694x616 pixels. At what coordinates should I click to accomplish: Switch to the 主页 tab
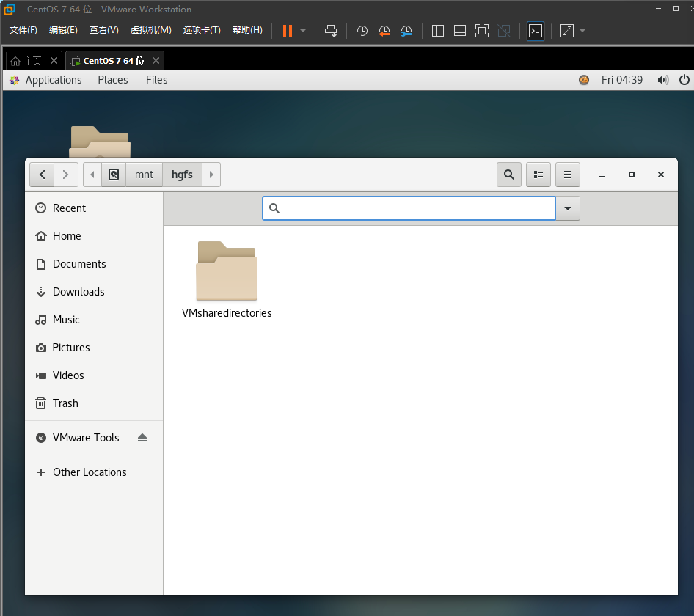26,61
